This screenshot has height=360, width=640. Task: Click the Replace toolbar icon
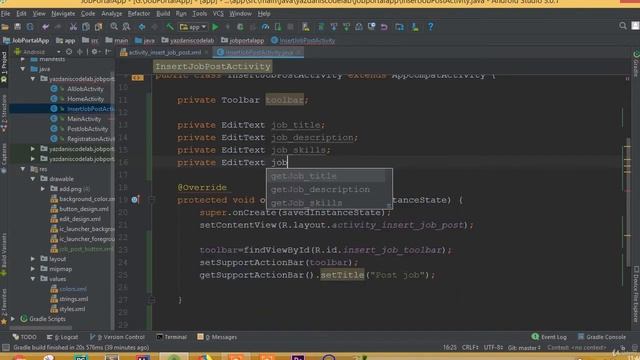(127, 27)
